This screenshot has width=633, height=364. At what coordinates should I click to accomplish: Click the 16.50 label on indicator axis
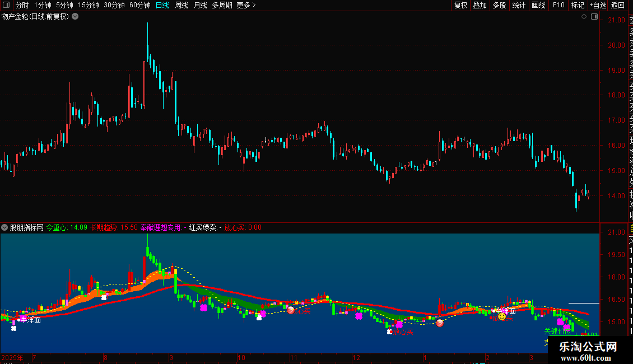[616, 300]
